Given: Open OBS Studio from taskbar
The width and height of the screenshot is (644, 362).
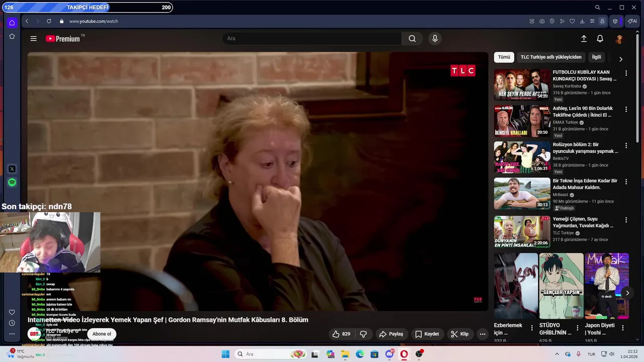Looking at the screenshot, I should pyautogui.click(x=419, y=354).
